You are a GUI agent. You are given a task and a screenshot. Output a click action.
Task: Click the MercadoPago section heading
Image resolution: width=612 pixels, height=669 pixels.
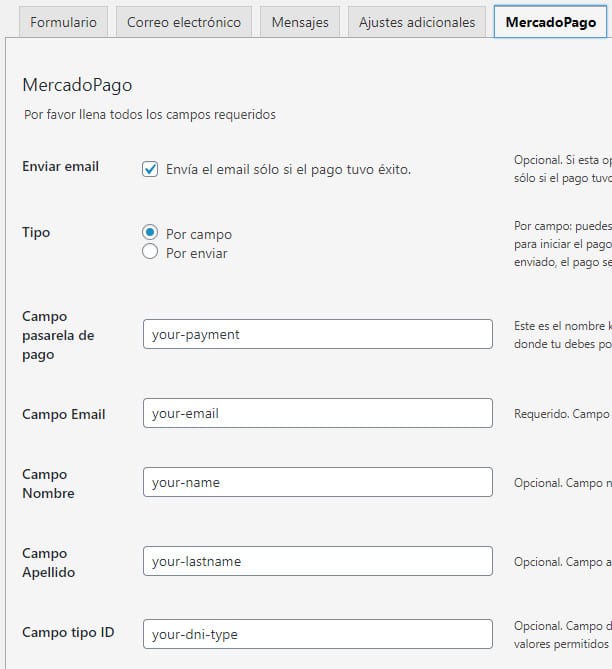point(77,85)
